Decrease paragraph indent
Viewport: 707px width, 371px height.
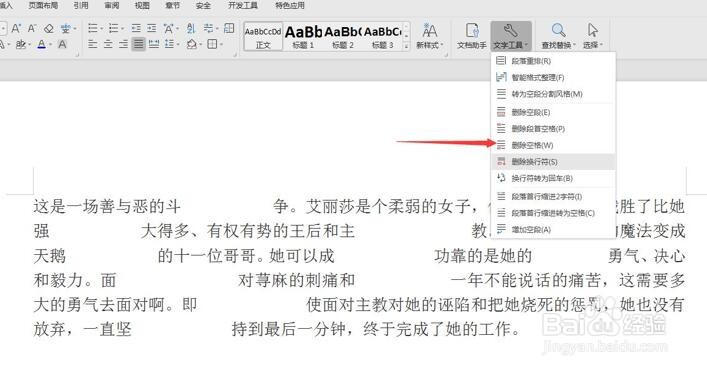tap(136, 29)
